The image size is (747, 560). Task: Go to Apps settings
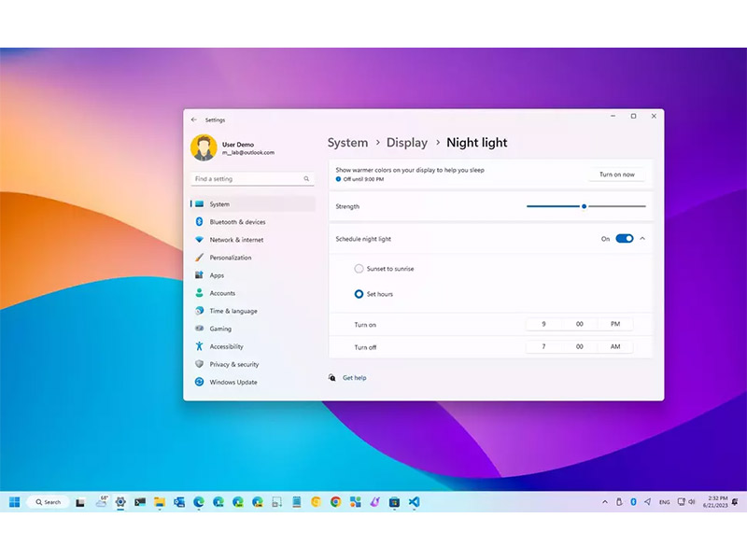point(252,275)
